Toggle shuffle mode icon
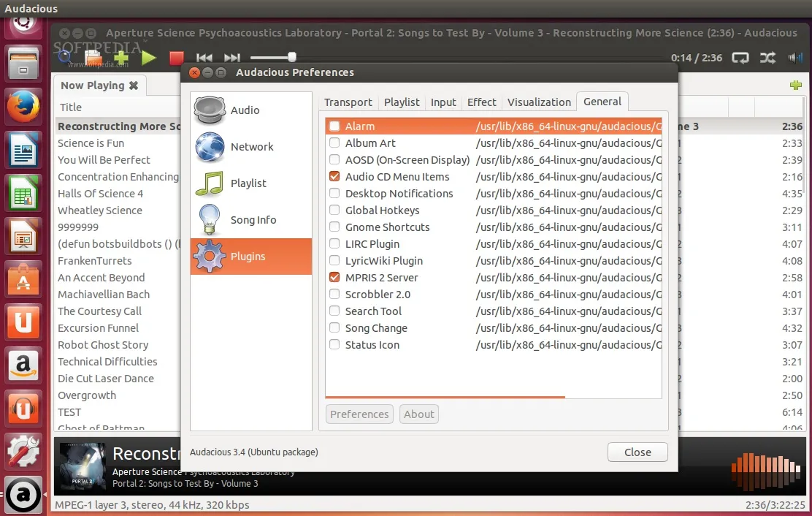812x516 pixels. click(x=767, y=58)
